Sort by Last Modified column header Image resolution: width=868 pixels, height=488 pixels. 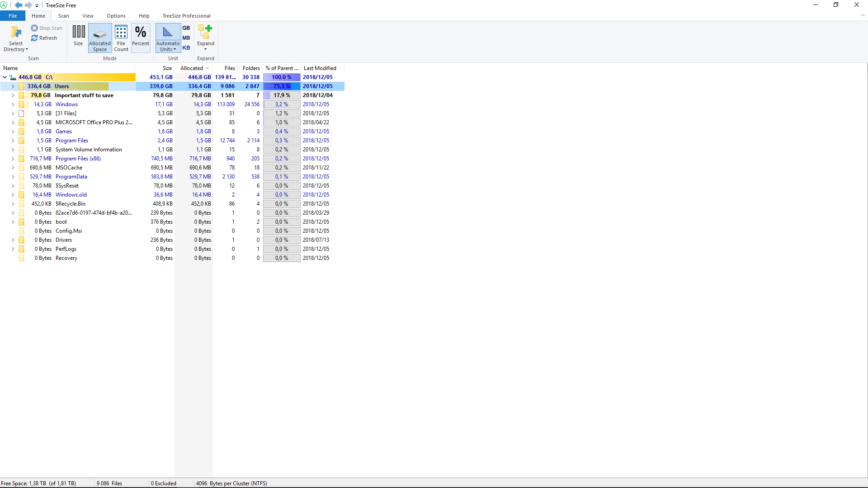pos(320,68)
